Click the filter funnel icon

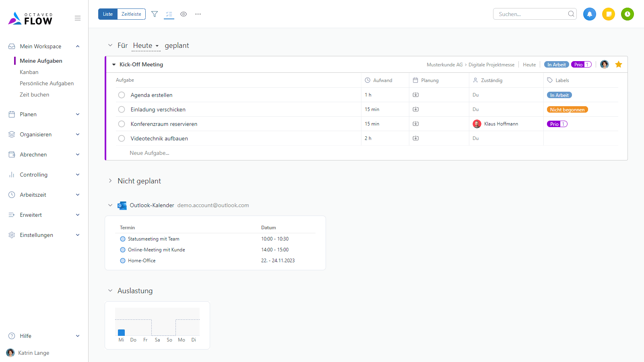(x=154, y=14)
